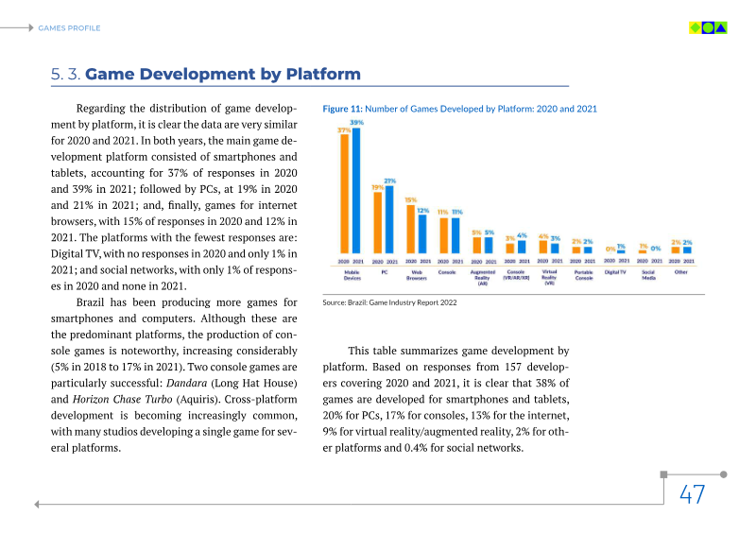Click the Social Media axis label
756x534 pixels.
(648, 274)
